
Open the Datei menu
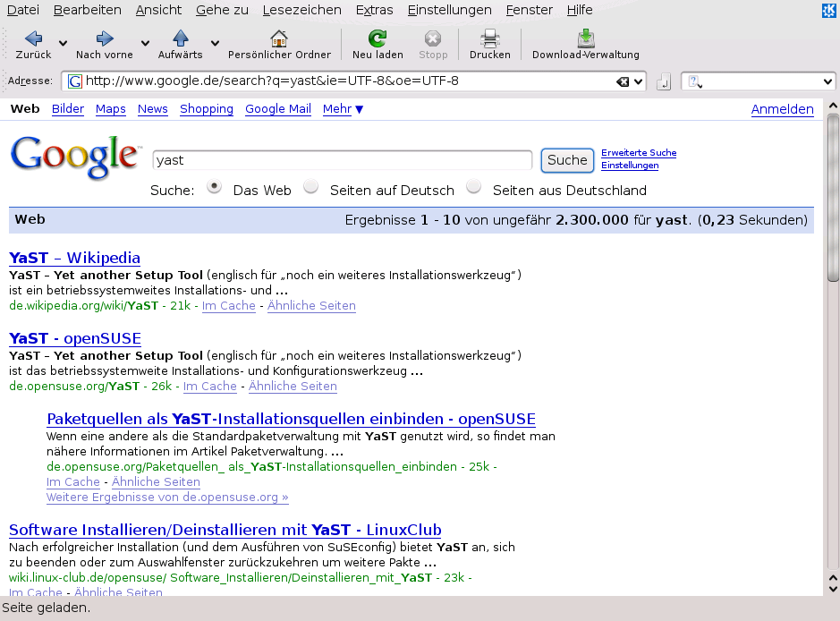pyautogui.click(x=23, y=10)
